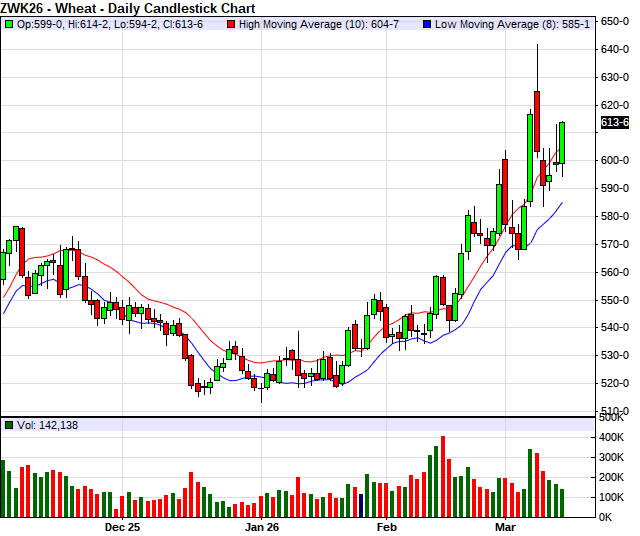Select the Jan 26 date label

[261, 526]
